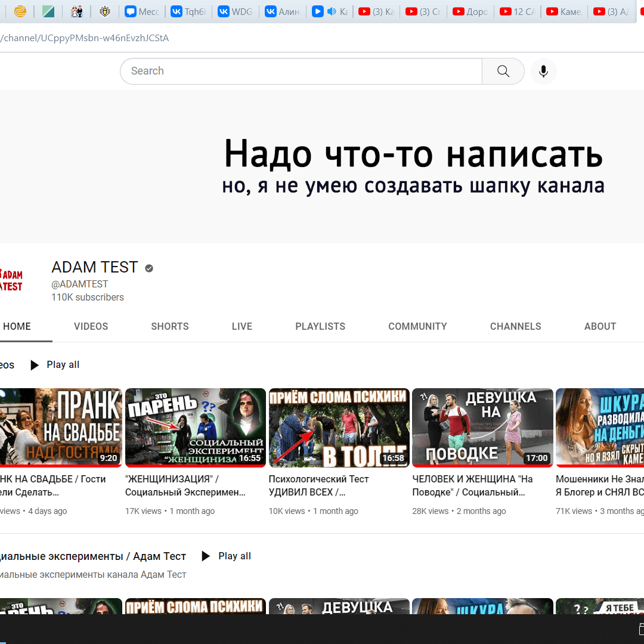Open the ADAM TEST channel avatar

pos(11,280)
